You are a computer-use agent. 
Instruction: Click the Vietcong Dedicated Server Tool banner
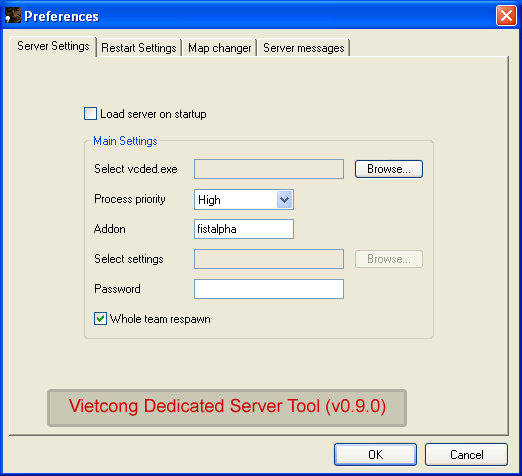(227, 408)
